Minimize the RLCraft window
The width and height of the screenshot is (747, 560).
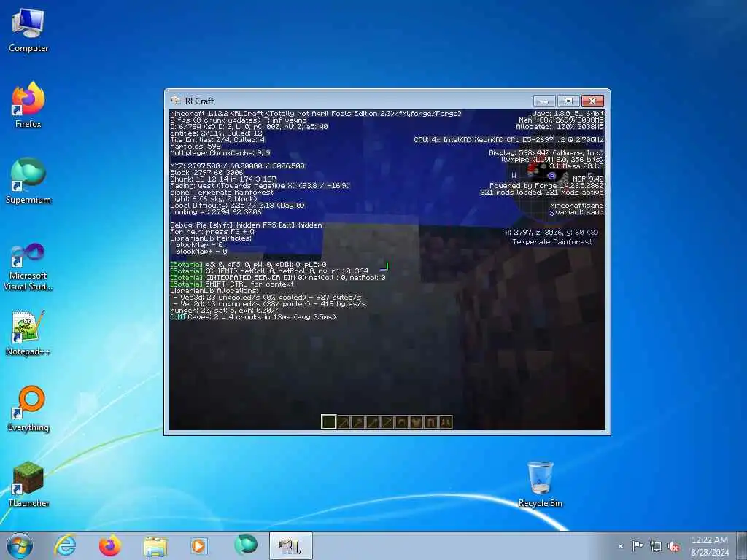click(544, 101)
